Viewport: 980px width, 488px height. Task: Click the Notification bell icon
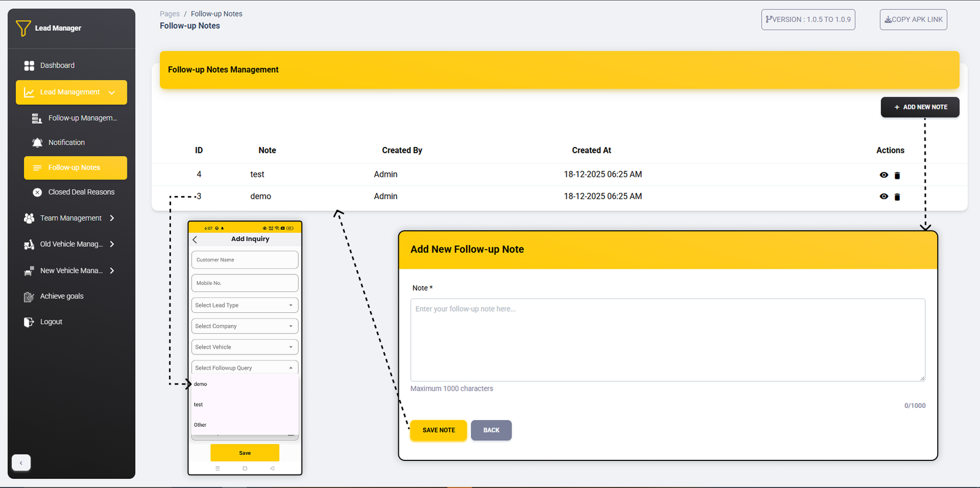pyautogui.click(x=37, y=143)
